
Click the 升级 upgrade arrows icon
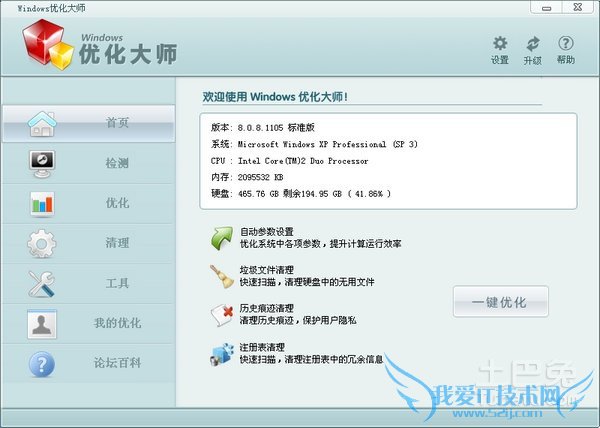533,44
